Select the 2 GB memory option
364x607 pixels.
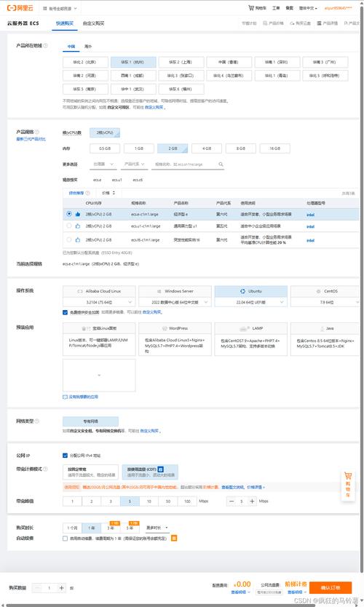173,148
